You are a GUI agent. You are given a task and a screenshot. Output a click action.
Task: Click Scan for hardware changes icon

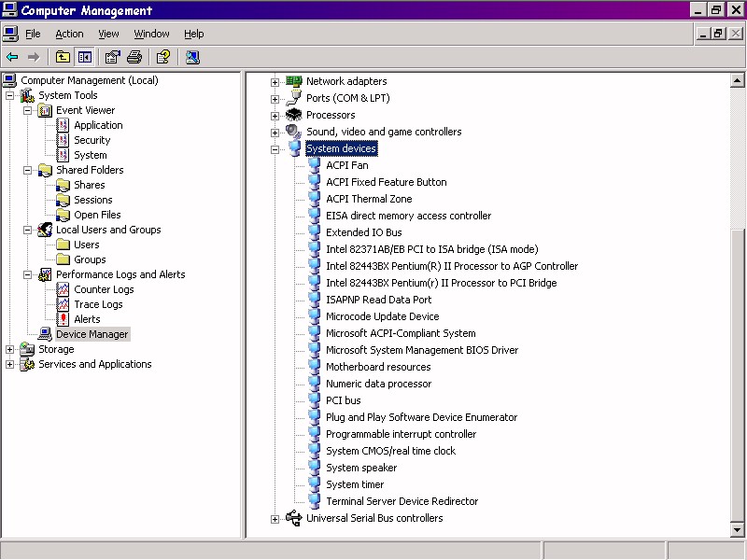(x=192, y=57)
